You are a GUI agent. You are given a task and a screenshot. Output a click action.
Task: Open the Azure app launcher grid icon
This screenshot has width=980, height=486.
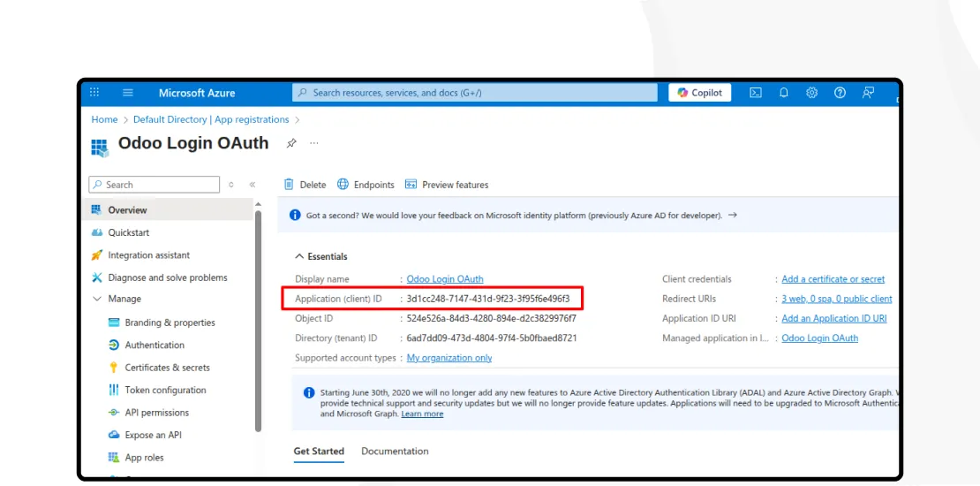pyautogui.click(x=94, y=93)
